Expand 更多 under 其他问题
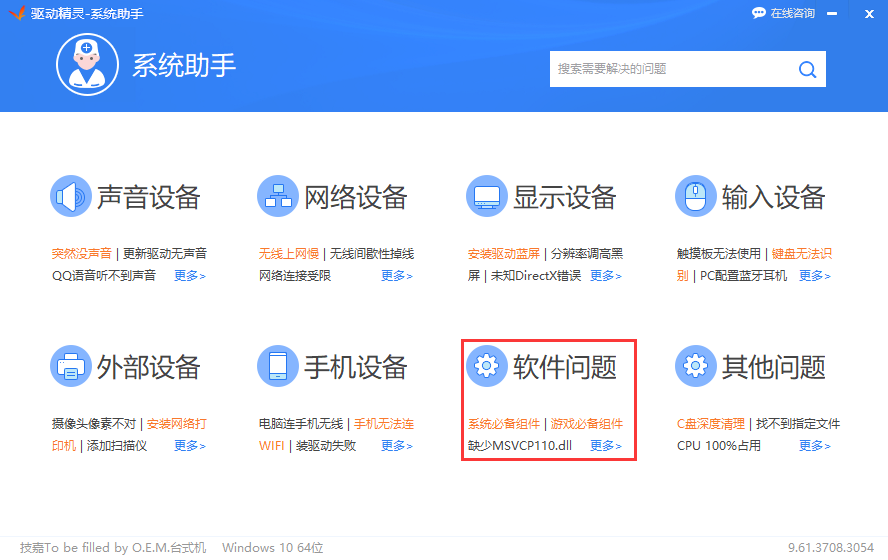This screenshot has width=888, height=560. click(x=814, y=446)
